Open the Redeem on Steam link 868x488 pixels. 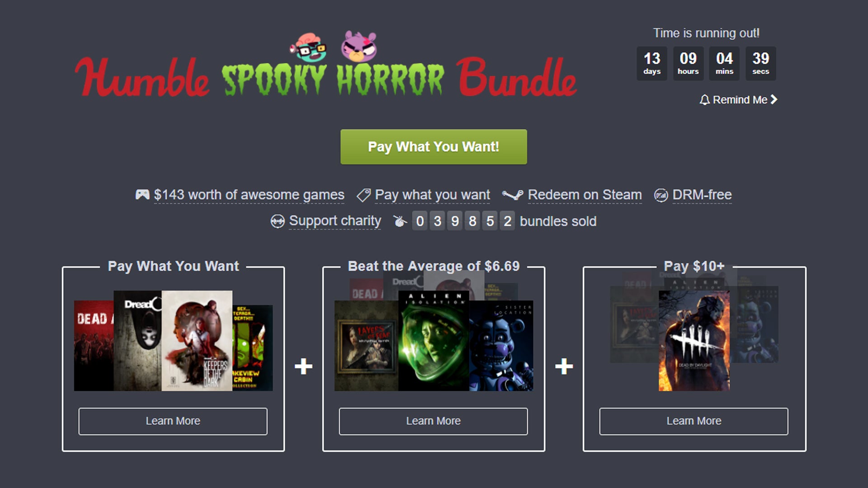[585, 195]
